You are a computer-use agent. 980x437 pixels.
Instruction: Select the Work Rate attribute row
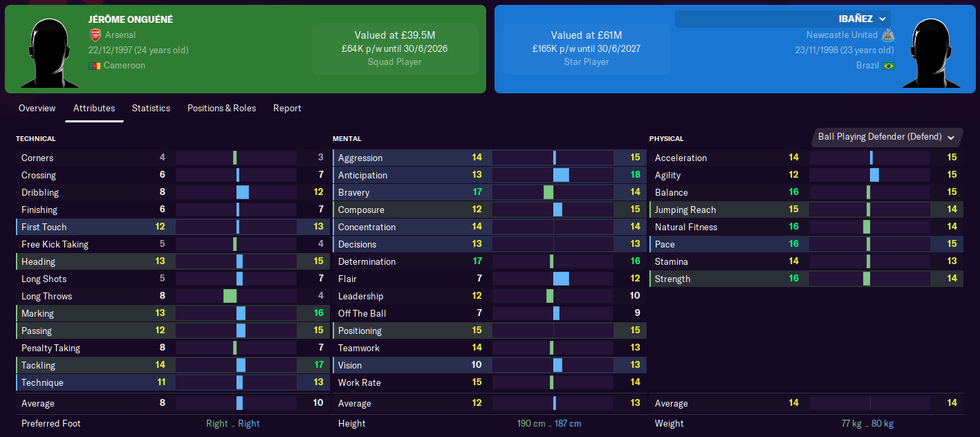tap(415, 382)
